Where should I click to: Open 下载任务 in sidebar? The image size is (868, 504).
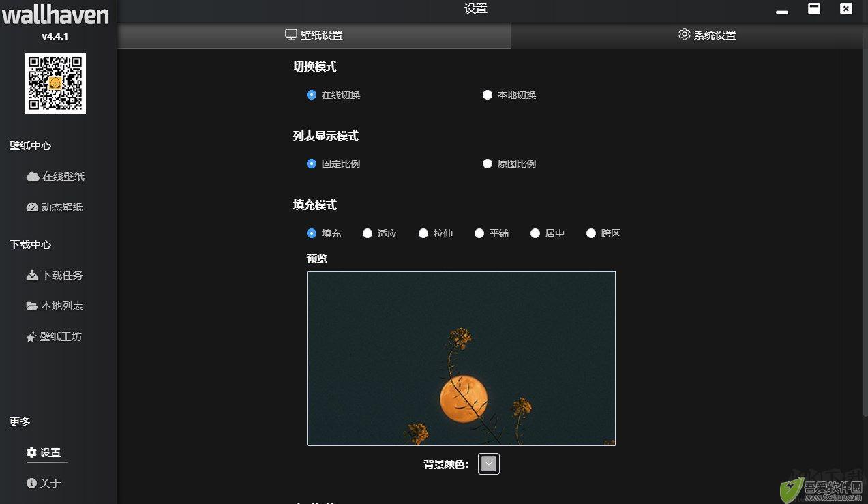(x=55, y=276)
